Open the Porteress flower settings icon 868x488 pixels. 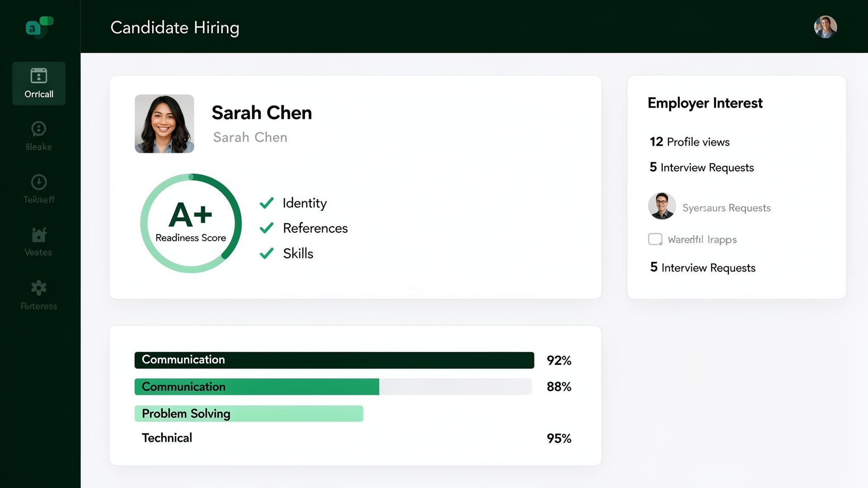[x=39, y=288]
